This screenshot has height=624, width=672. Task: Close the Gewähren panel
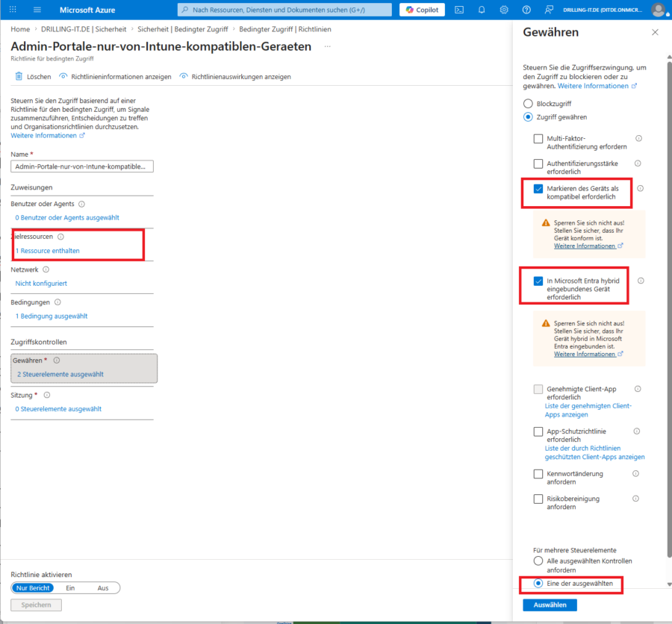(x=655, y=32)
